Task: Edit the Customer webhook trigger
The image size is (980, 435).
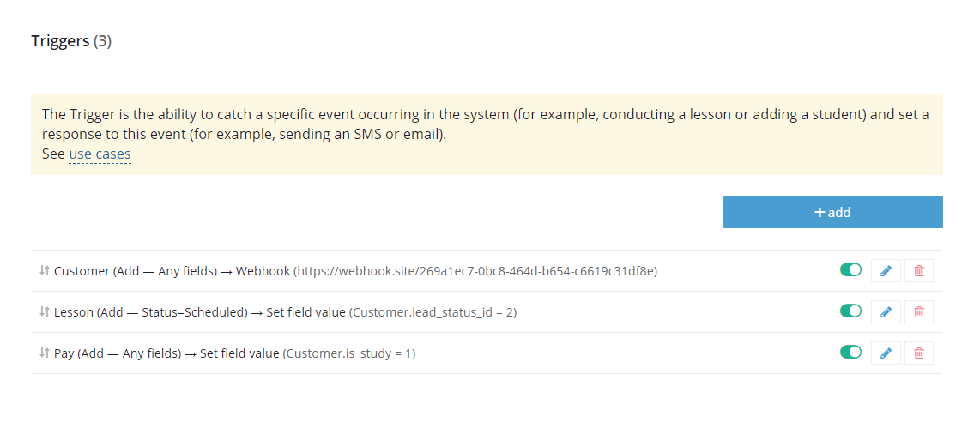Action: (886, 270)
